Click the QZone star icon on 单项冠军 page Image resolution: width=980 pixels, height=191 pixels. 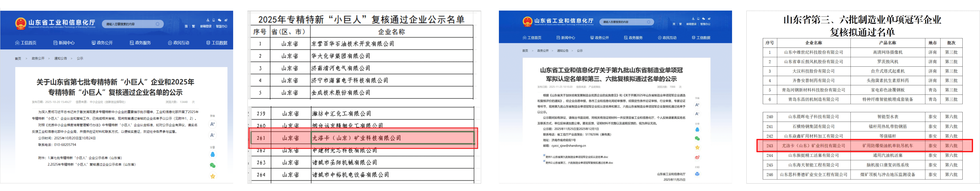click(697, 148)
